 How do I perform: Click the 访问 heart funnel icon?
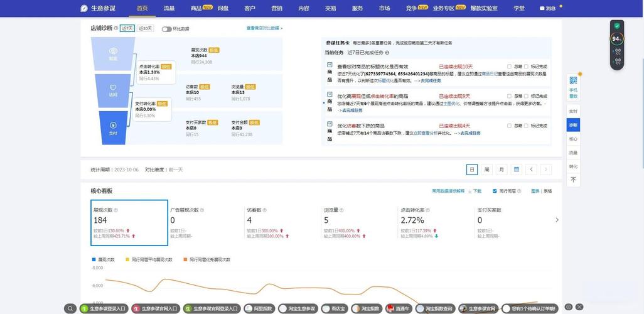pos(114,87)
